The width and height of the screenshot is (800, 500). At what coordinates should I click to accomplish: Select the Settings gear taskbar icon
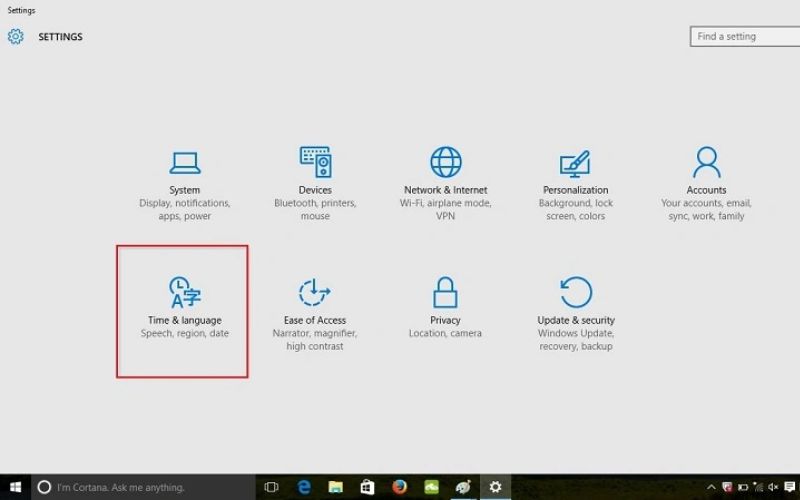(x=495, y=487)
